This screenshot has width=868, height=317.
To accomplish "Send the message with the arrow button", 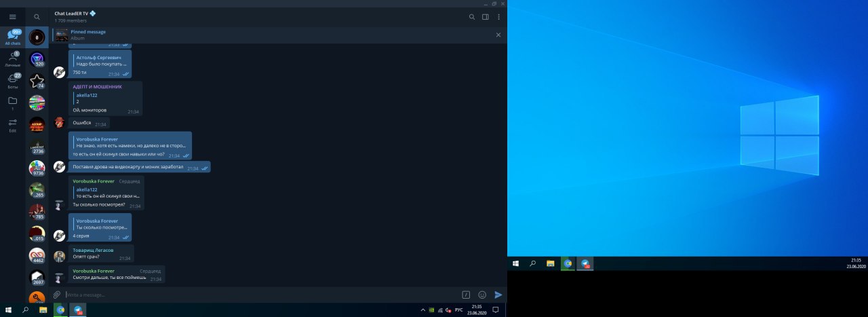I will tap(498, 295).
